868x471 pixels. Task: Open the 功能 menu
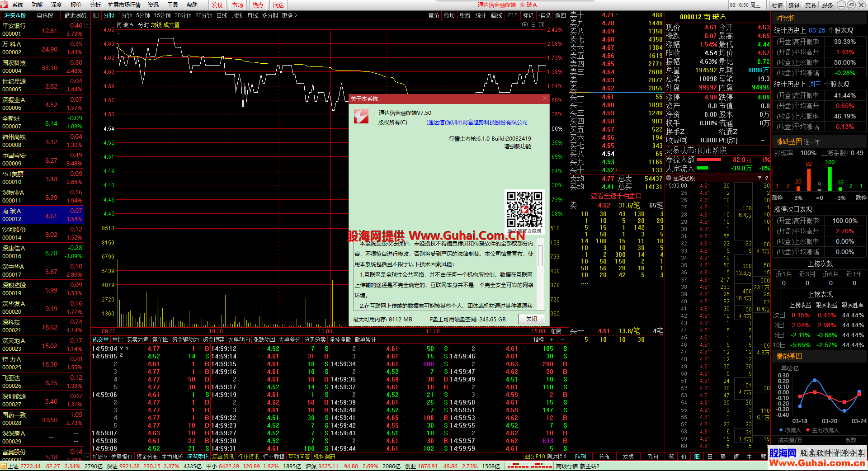point(37,5)
